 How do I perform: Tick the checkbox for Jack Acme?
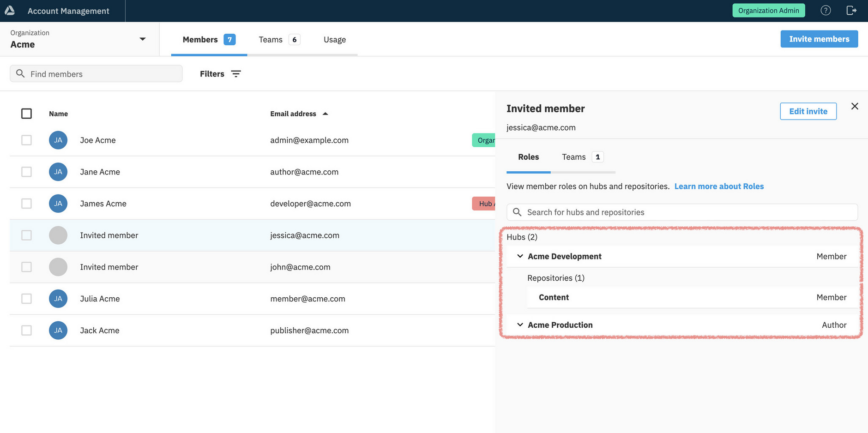point(26,330)
